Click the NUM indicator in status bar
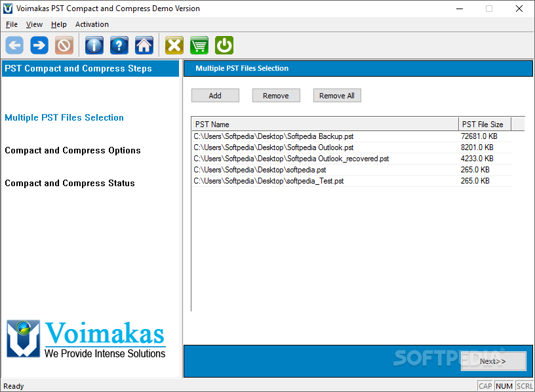This screenshot has width=535, height=392. (x=504, y=386)
